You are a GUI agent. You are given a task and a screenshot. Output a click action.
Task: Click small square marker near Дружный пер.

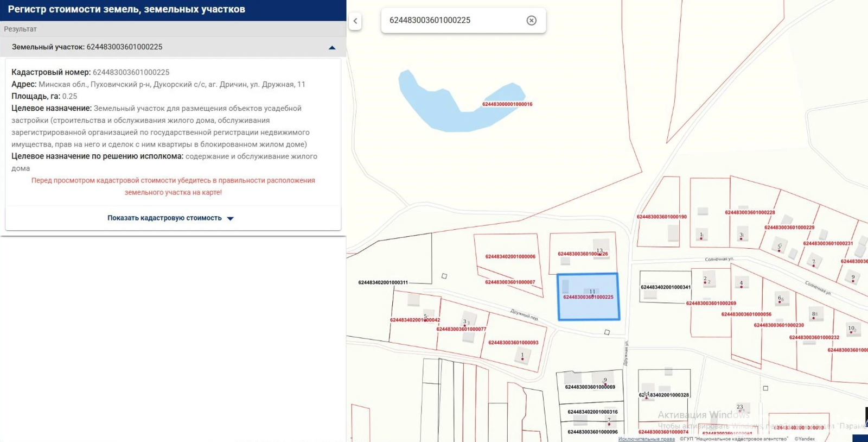click(x=607, y=332)
